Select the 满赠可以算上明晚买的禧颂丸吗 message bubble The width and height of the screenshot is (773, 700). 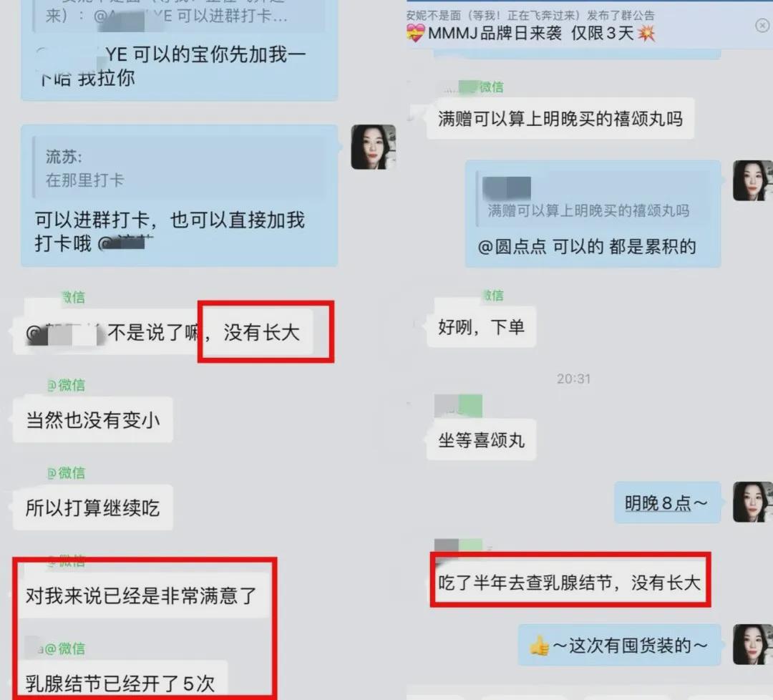pos(560,119)
